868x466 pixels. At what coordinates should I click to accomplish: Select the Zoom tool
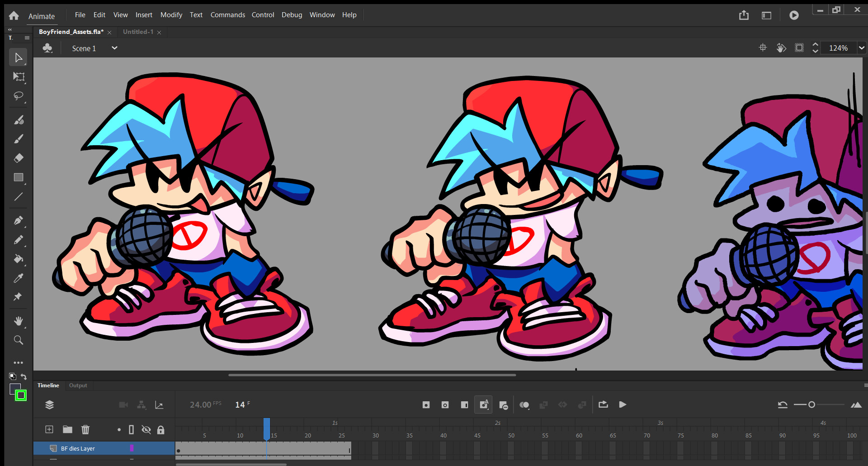(18, 340)
